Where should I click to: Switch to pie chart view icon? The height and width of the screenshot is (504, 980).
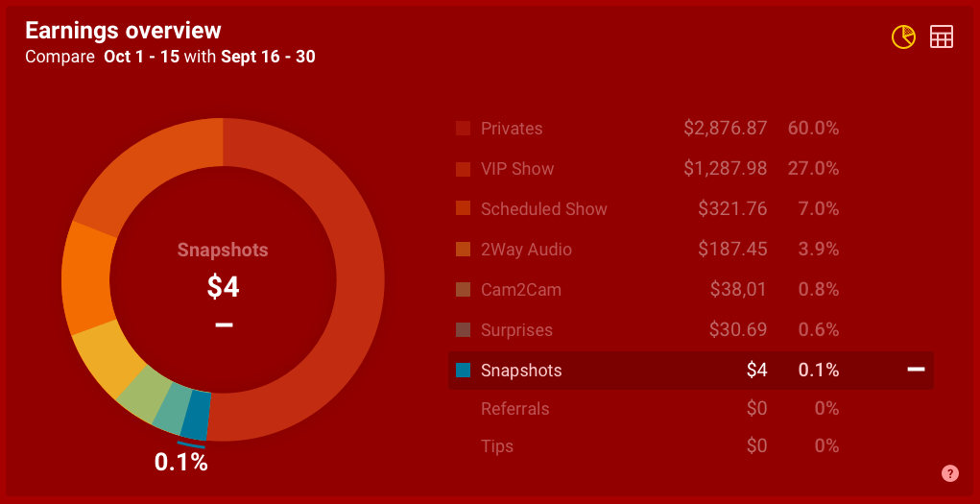903,36
